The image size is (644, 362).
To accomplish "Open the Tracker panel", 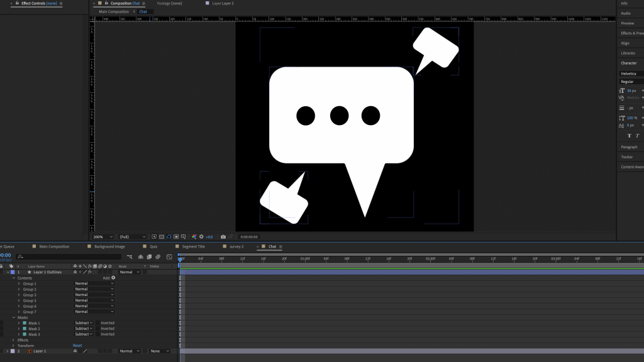I will tap(627, 156).
